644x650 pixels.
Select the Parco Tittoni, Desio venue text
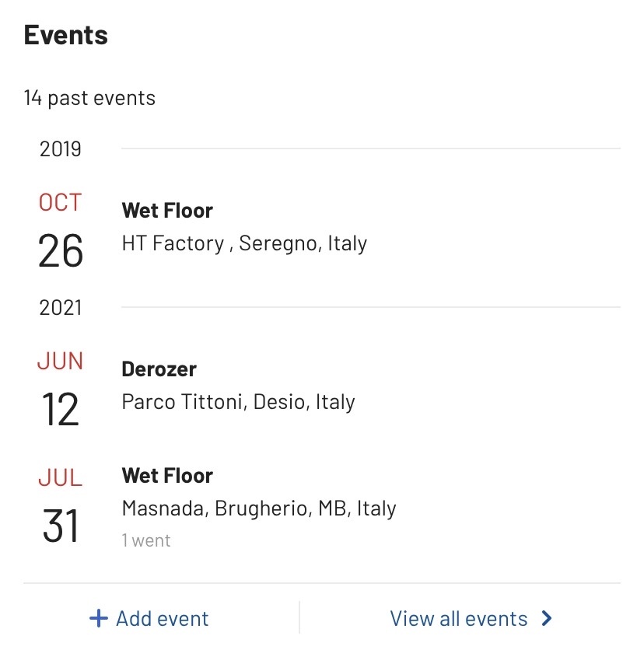pyautogui.click(x=238, y=402)
